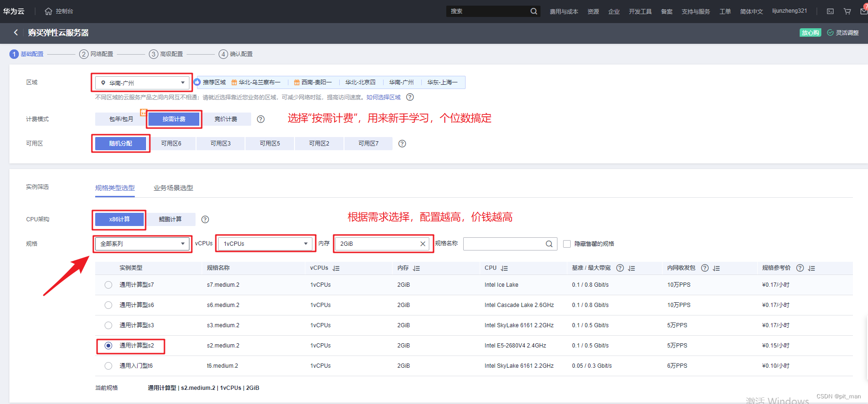Go to step 2 网络配置
The image size is (868, 404).
(x=97, y=54)
